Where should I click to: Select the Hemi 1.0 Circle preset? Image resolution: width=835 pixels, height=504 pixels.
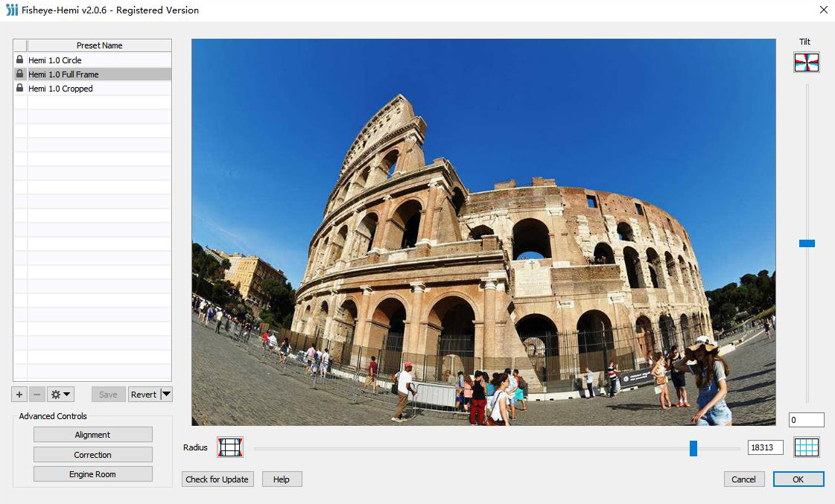click(x=99, y=60)
